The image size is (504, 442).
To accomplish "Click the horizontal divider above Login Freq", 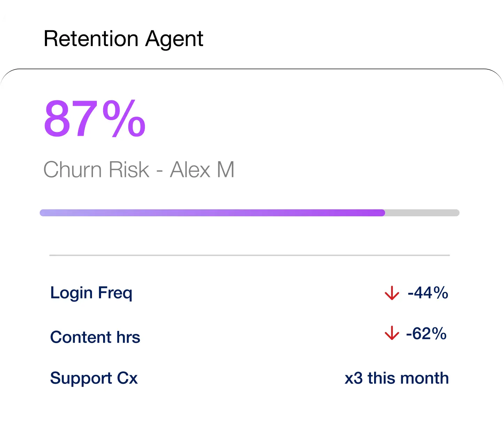I will [x=249, y=255].
